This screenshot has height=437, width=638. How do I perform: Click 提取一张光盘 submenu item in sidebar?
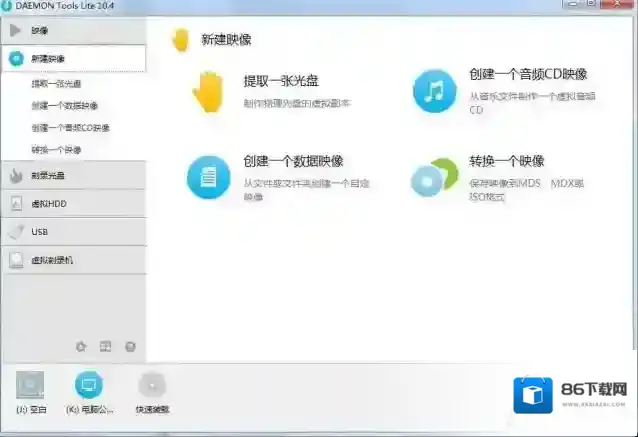click(56, 84)
